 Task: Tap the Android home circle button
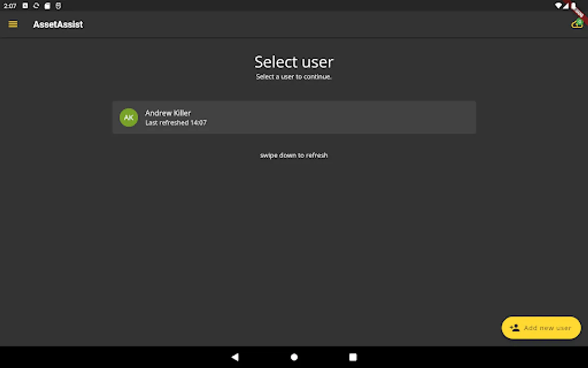(294, 357)
